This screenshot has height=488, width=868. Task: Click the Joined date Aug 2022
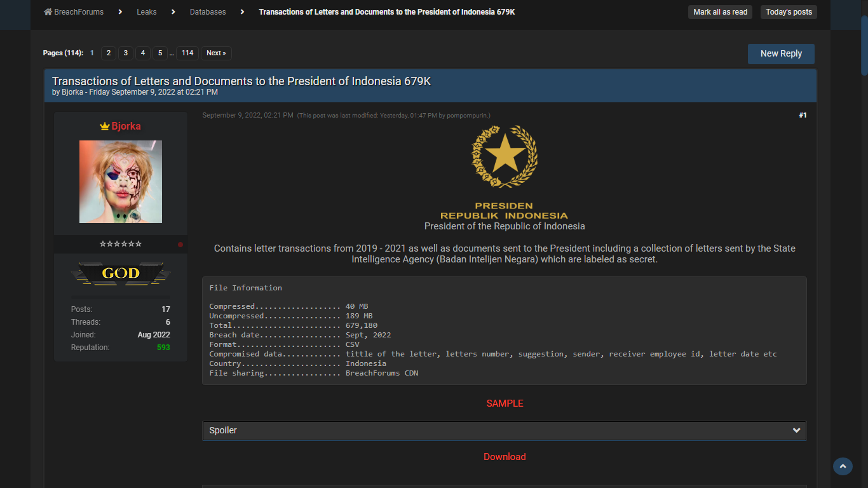coord(154,335)
